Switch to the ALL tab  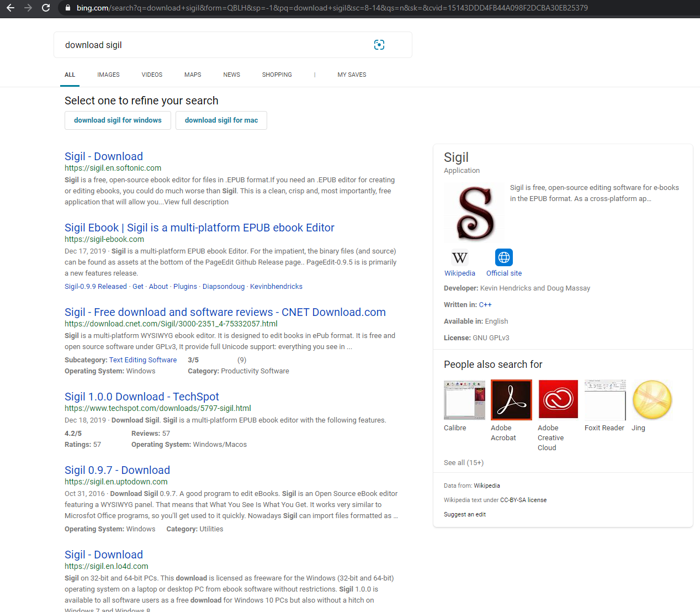point(70,75)
